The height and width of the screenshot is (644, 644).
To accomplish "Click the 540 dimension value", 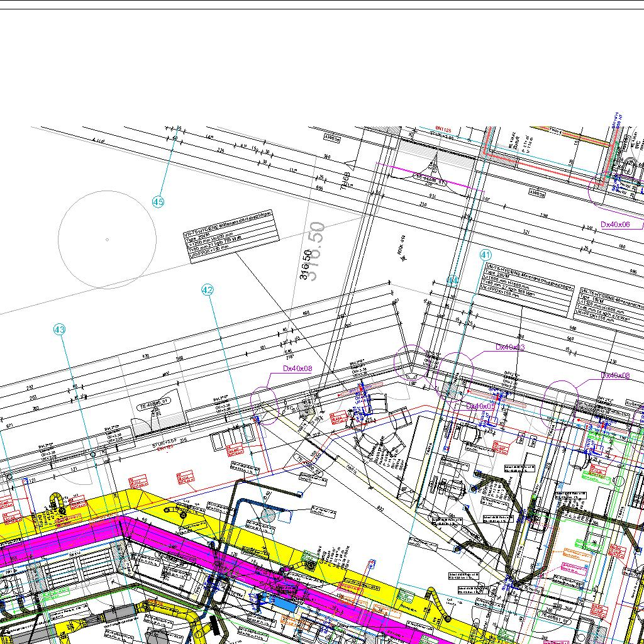I will [570, 339].
